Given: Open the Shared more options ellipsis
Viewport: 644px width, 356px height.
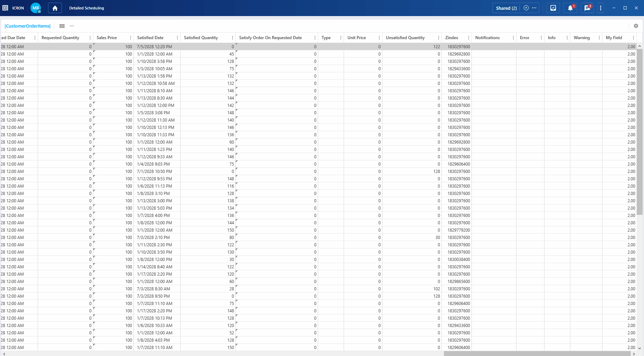Looking at the screenshot, I should (534, 8).
